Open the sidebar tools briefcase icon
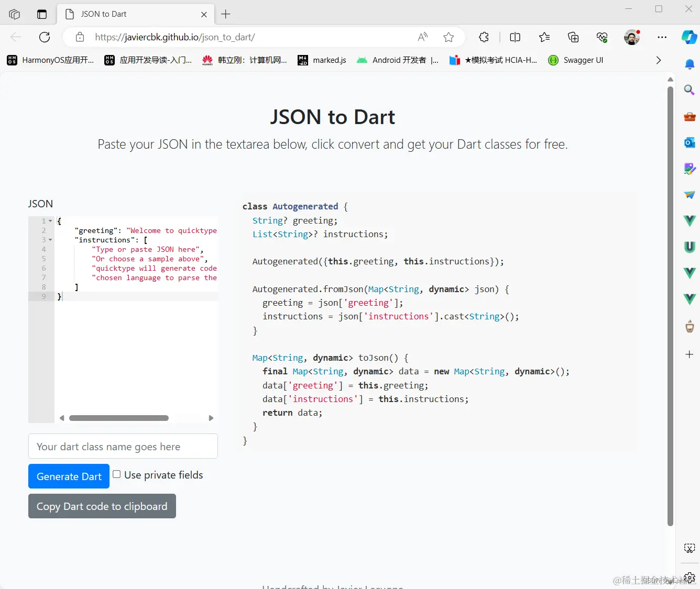 690,116
